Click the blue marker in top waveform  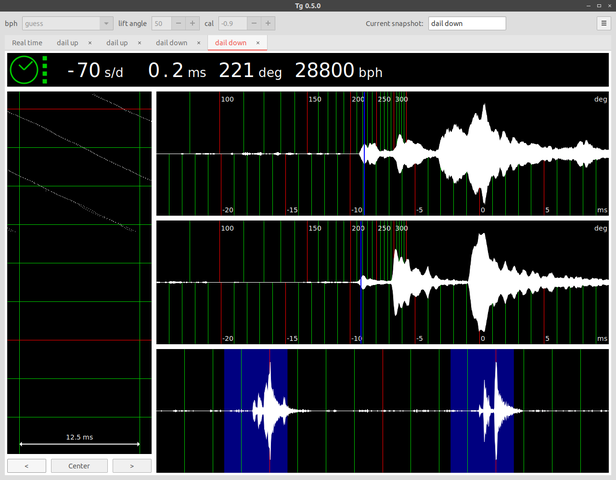364,154
